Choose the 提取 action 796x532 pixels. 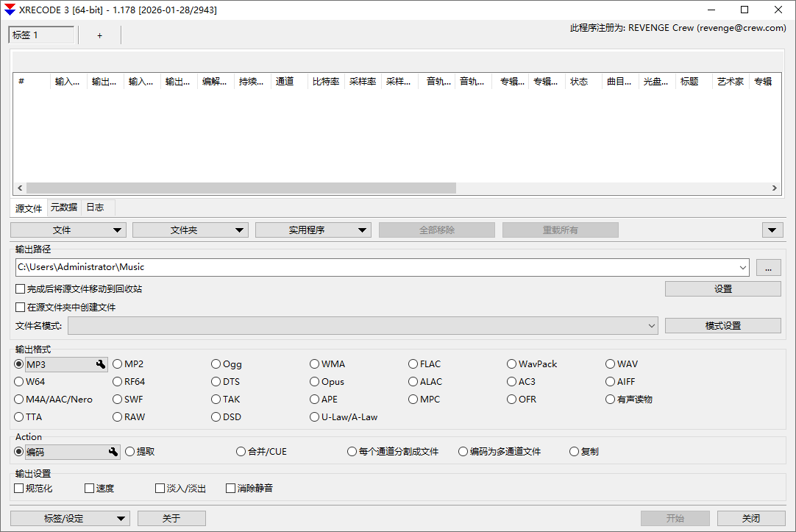pos(129,451)
